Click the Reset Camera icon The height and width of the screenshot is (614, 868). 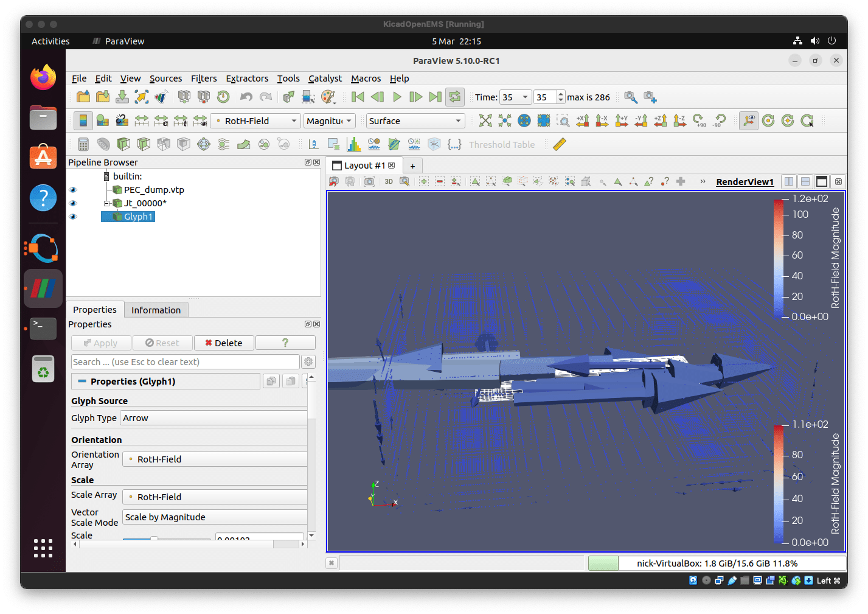(485, 120)
